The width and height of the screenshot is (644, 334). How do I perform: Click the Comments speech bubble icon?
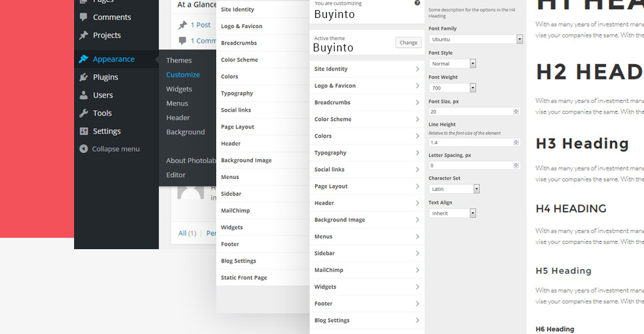click(x=83, y=17)
